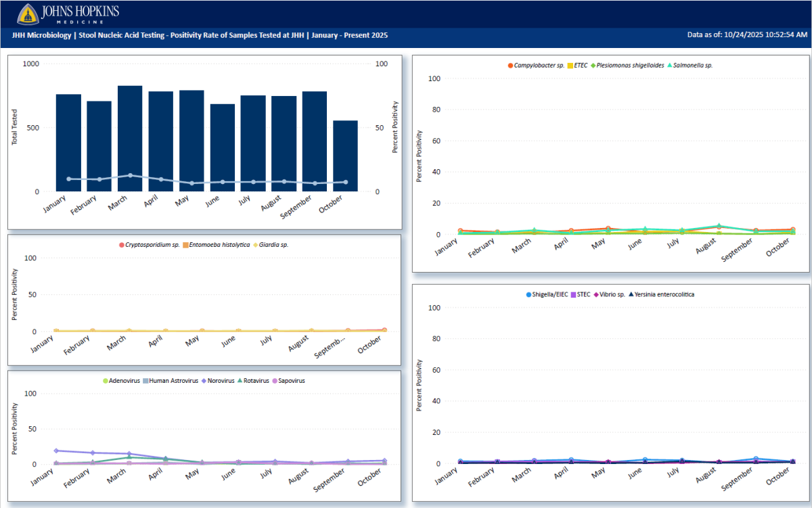Click the Entamoeba histolytica legend label
This screenshot has width=812, height=508.
point(219,245)
